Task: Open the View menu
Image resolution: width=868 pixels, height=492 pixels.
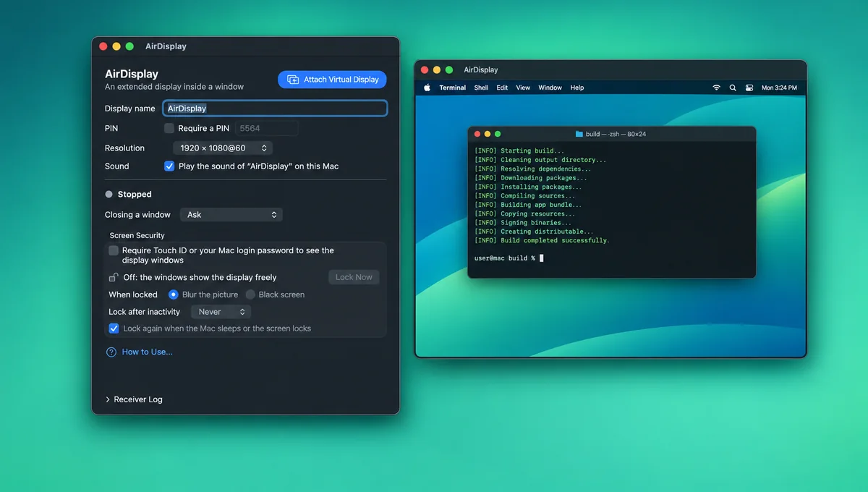Action: [523, 88]
